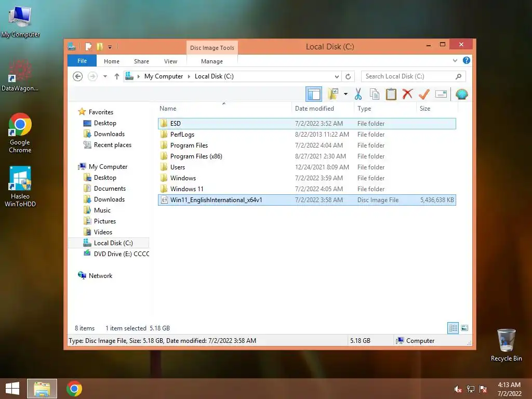Click the New folder quick access icon
The width and height of the screenshot is (532, 399).
(100, 46)
